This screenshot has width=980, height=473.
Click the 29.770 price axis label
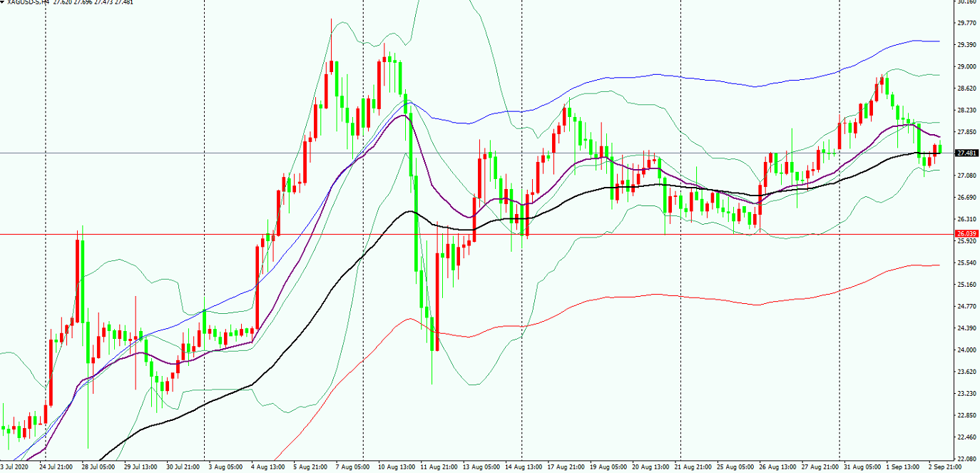click(966, 23)
